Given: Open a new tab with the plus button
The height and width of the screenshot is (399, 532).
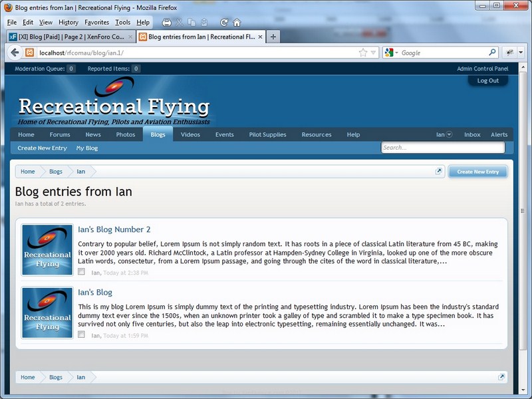Looking at the screenshot, I should (x=273, y=37).
